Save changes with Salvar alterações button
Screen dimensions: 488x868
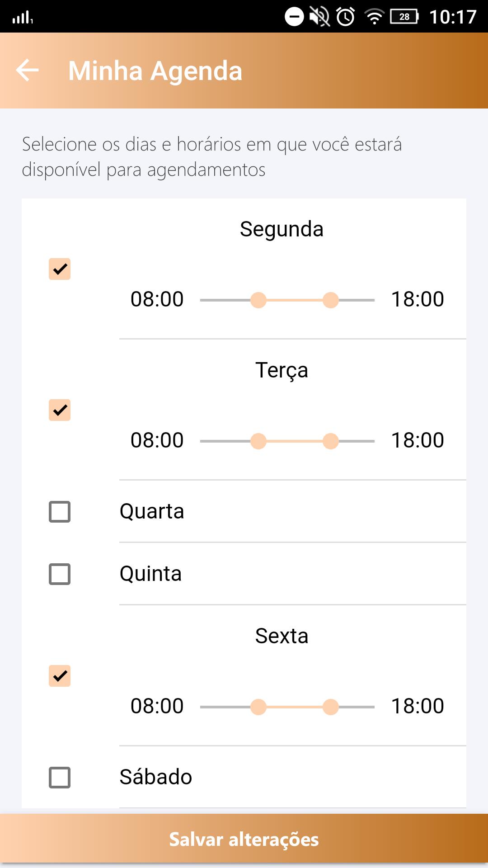(244, 839)
